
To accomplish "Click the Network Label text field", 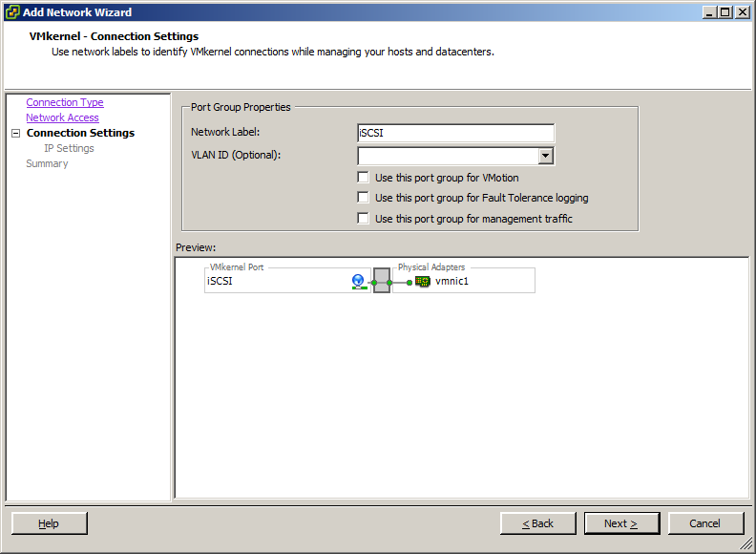I will (455, 133).
